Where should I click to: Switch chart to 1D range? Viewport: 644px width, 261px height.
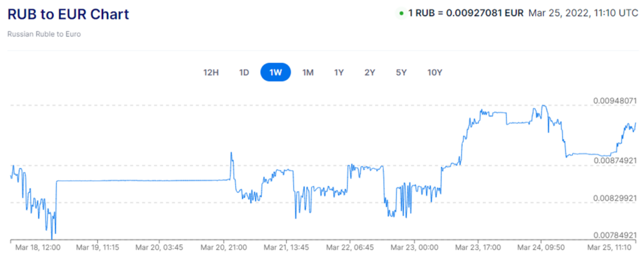coord(244,73)
